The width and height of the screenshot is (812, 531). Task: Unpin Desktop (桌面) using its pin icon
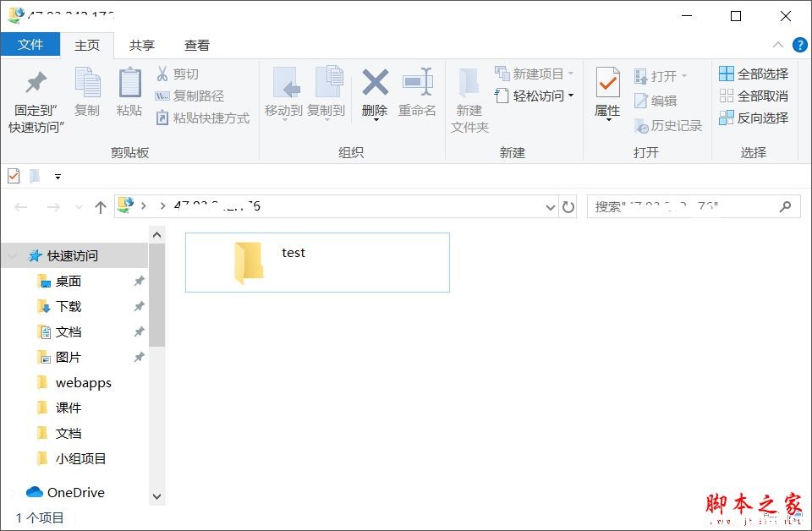[x=139, y=281]
